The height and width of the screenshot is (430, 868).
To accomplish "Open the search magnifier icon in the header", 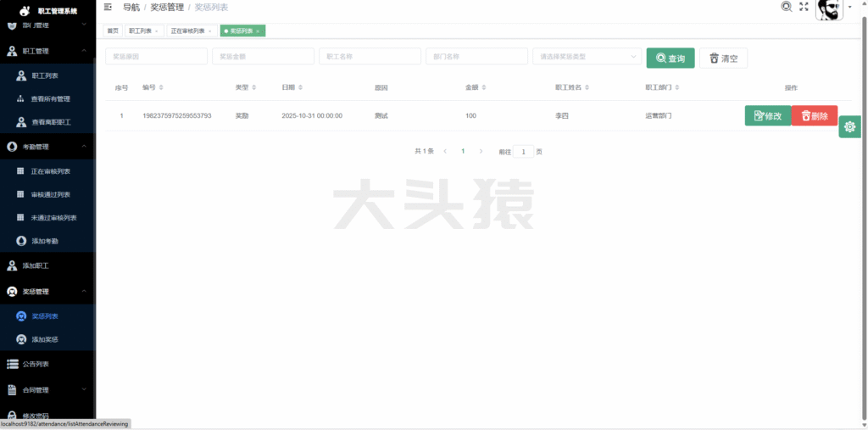I will (x=786, y=7).
